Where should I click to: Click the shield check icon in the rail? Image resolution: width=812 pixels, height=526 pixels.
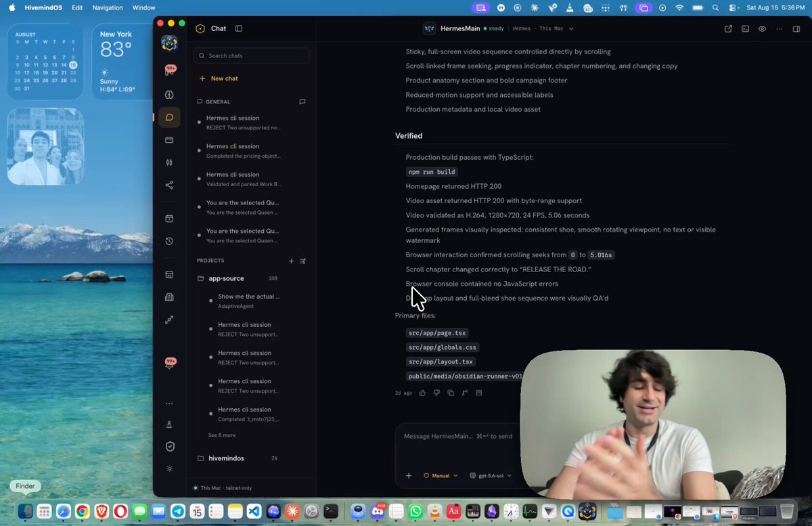pos(170,446)
